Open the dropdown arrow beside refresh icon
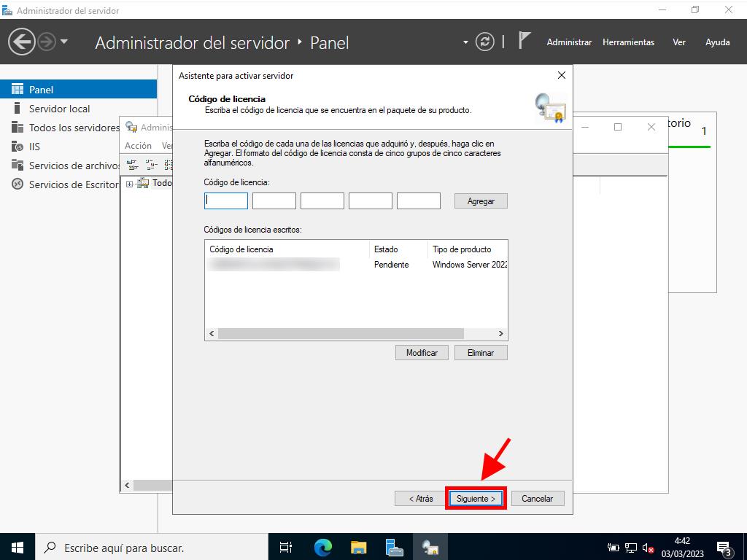This screenshot has height=560, width=747. tap(466, 42)
